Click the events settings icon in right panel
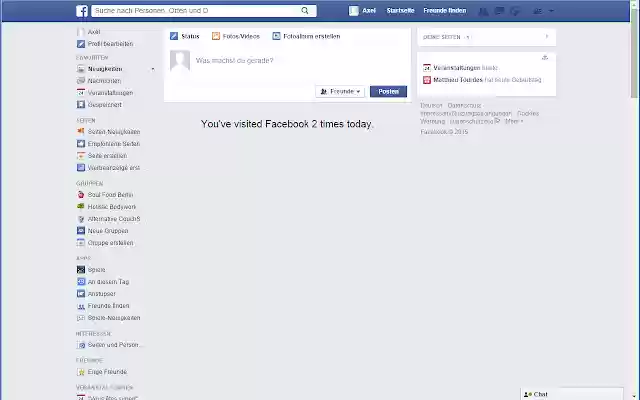This screenshot has height=400, width=640. [x=544, y=58]
